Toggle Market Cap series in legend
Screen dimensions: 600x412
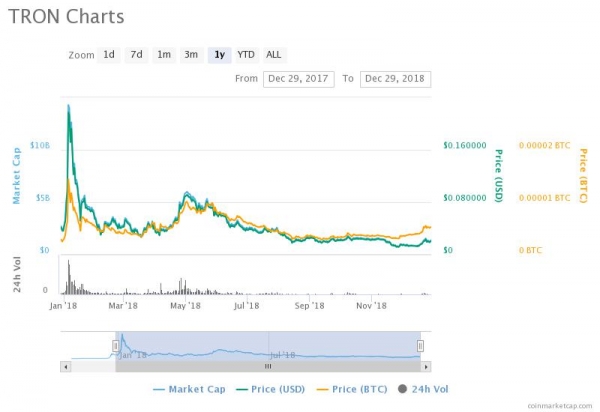189,389
